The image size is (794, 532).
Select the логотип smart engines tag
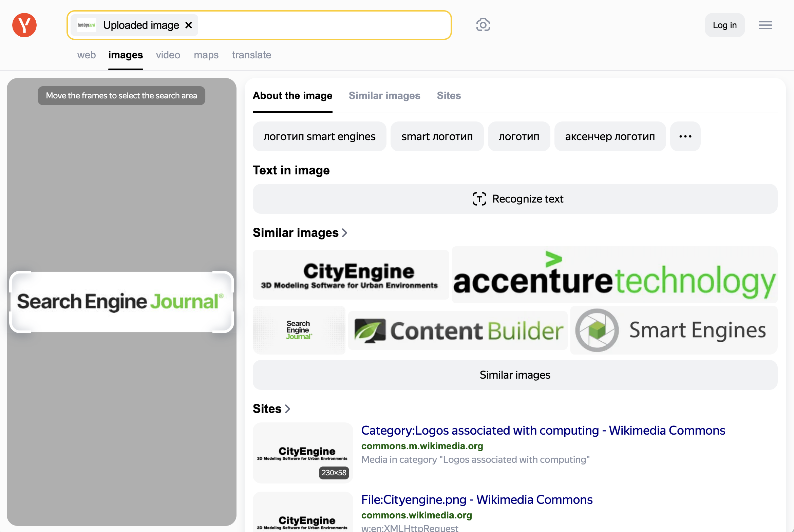tap(319, 136)
